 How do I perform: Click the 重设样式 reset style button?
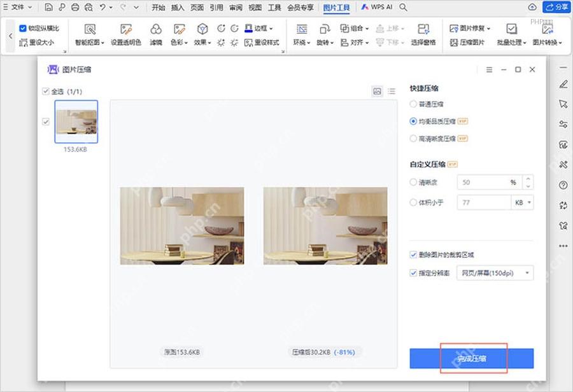262,43
